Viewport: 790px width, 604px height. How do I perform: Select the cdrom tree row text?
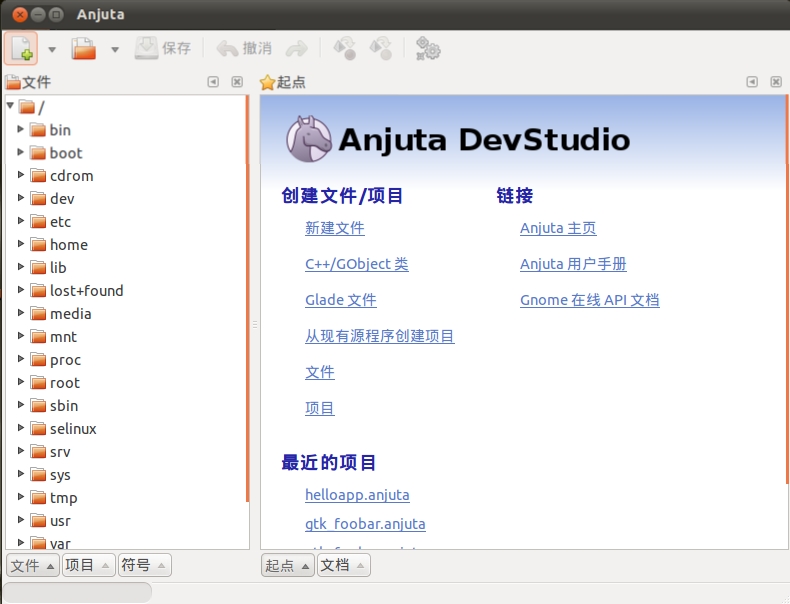tap(72, 175)
